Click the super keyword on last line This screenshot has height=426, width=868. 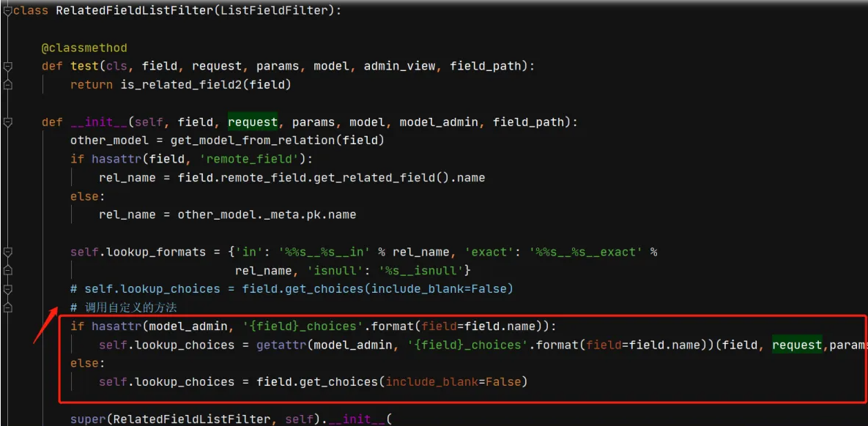[x=88, y=419]
